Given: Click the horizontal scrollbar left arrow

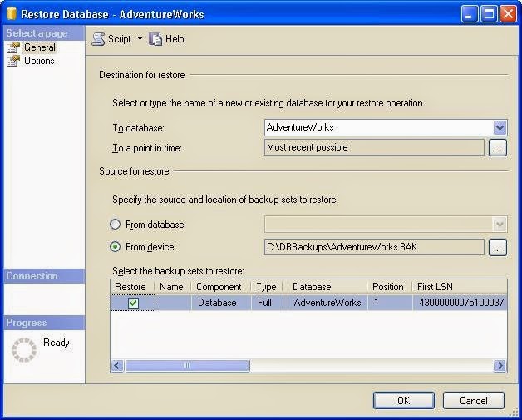Looking at the screenshot, I should (117, 365).
